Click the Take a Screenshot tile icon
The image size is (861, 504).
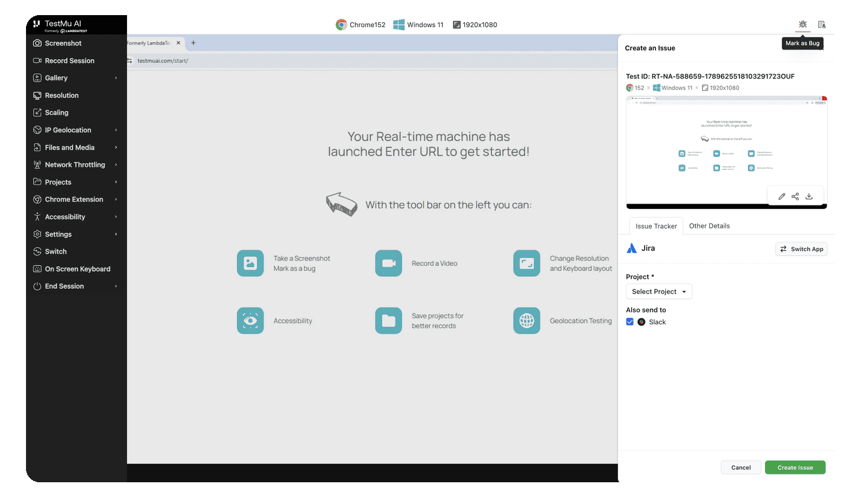click(x=250, y=263)
